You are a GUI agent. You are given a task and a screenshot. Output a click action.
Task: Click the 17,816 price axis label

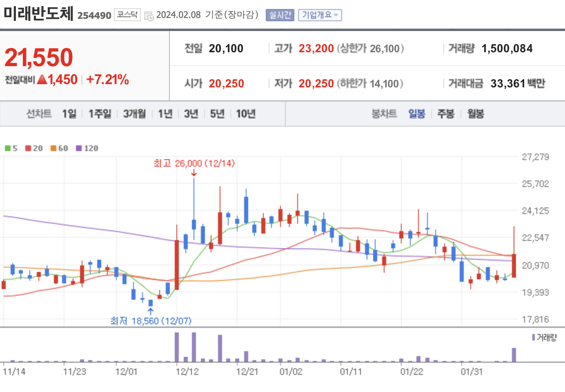[x=536, y=319]
